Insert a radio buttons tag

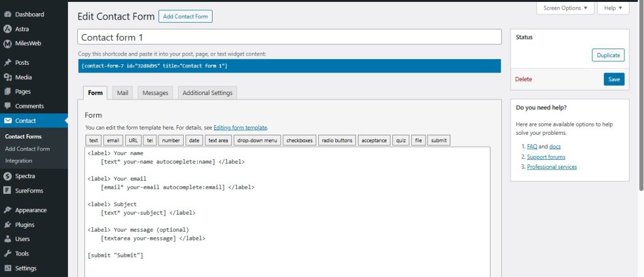(337, 140)
